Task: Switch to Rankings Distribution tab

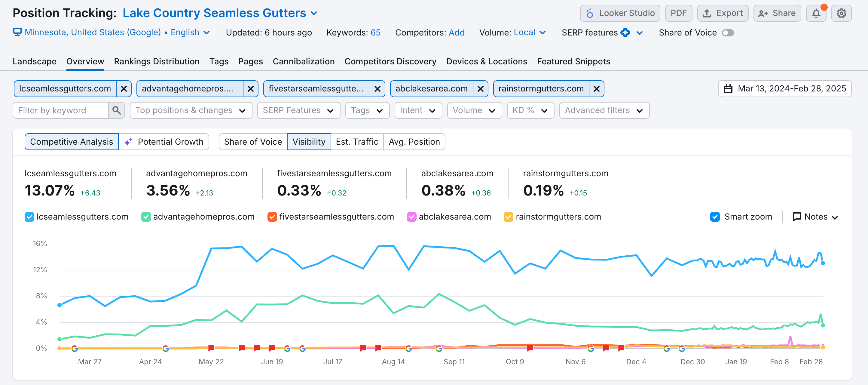Action: pos(157,61)
